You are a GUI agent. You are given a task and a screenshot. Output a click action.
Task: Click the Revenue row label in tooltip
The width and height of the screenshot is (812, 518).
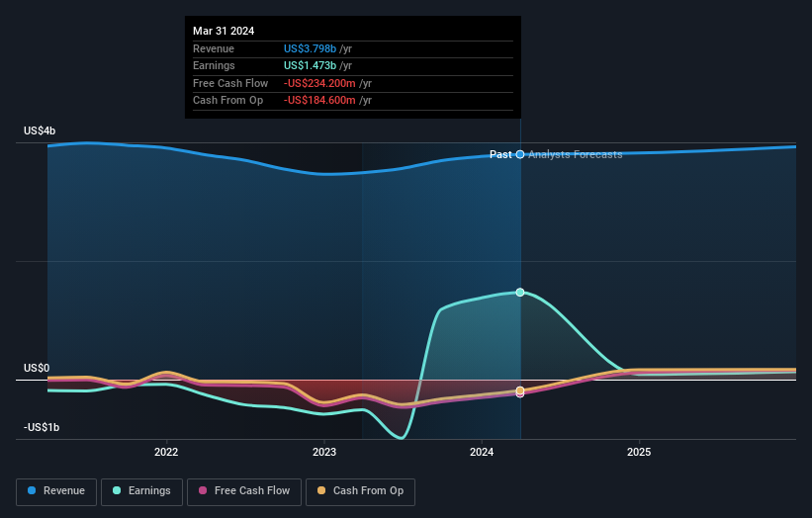point(214,48)
